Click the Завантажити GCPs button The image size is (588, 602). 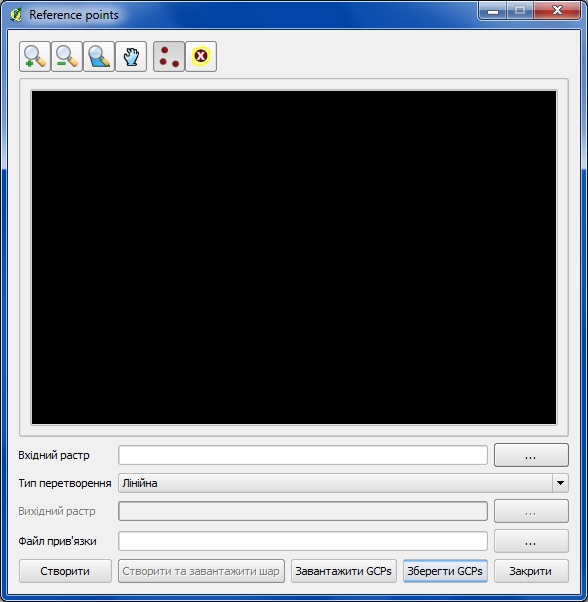344,571
